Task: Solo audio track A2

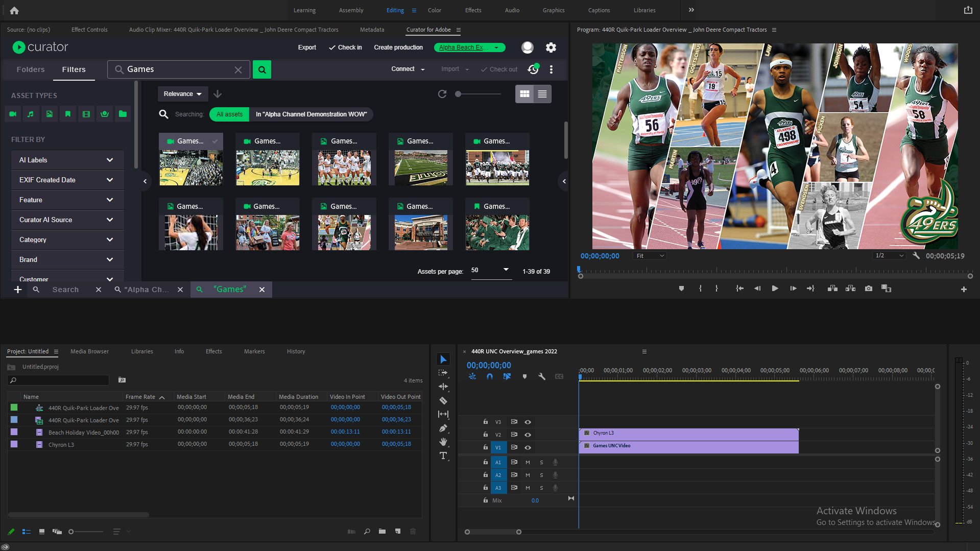Action: pyautogui.click(x=541, y=475)
